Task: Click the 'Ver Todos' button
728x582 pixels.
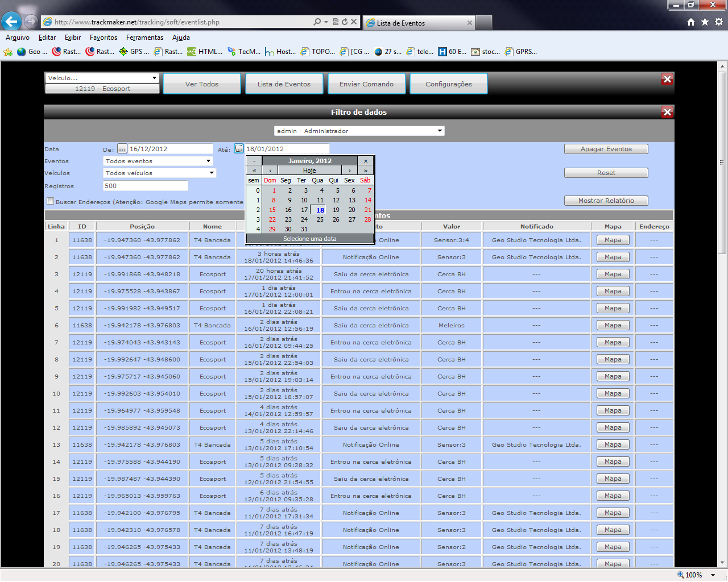Action: (x=202, y=84)
